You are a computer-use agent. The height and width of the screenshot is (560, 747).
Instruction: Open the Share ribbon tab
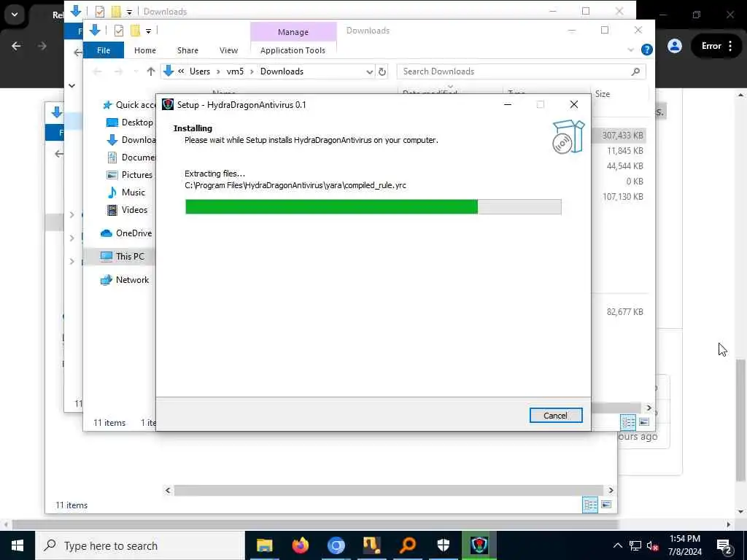tap(187, 50)
